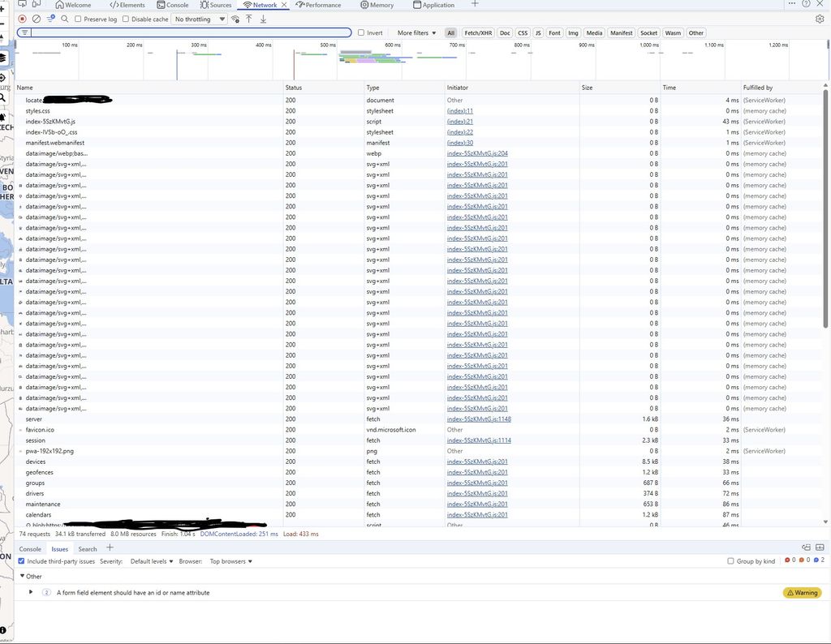Open the More filters menu
This screenshot has width=831, height=644.
[x=415, y=32]
